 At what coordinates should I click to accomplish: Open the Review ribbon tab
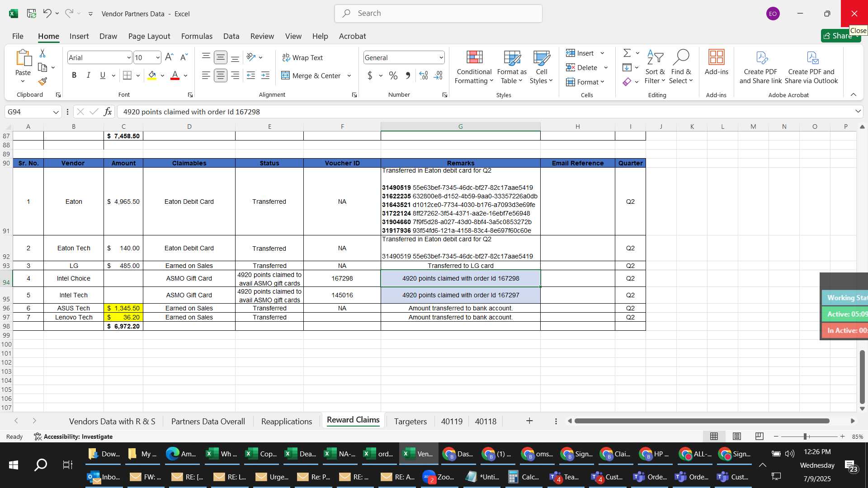coord(262,36)
